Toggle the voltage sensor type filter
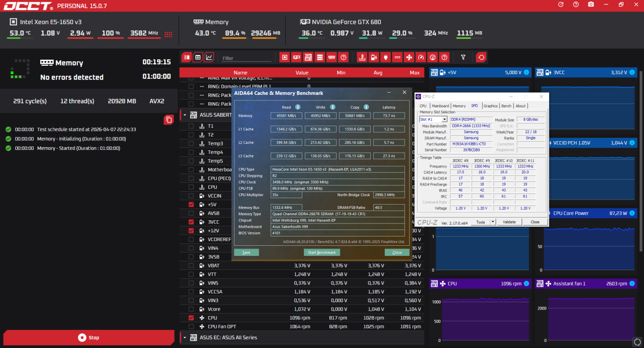 tap(374, 57)
